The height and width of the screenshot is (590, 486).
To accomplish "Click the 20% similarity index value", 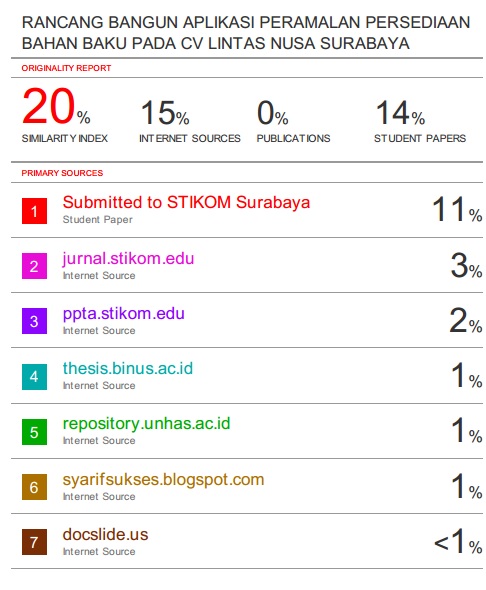I will coord(56,106).
